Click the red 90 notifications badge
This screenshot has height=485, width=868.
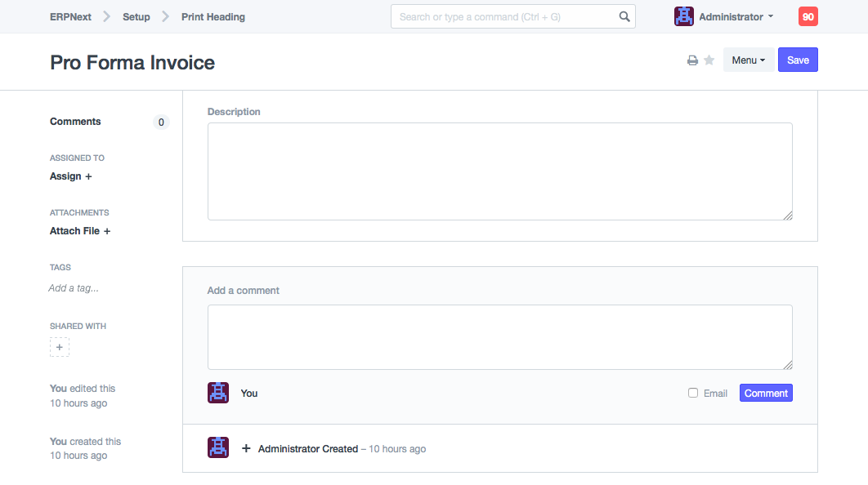click(808, 16)
